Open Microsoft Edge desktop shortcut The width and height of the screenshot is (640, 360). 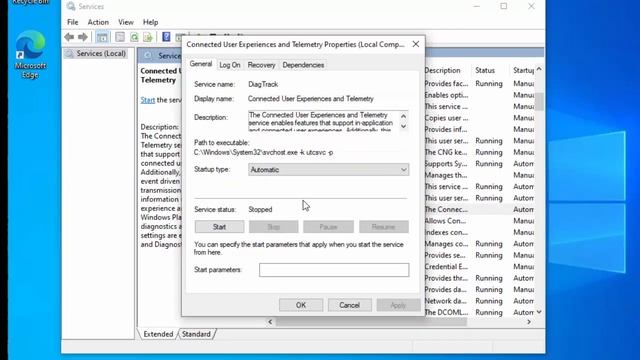(x=30, y=55)
